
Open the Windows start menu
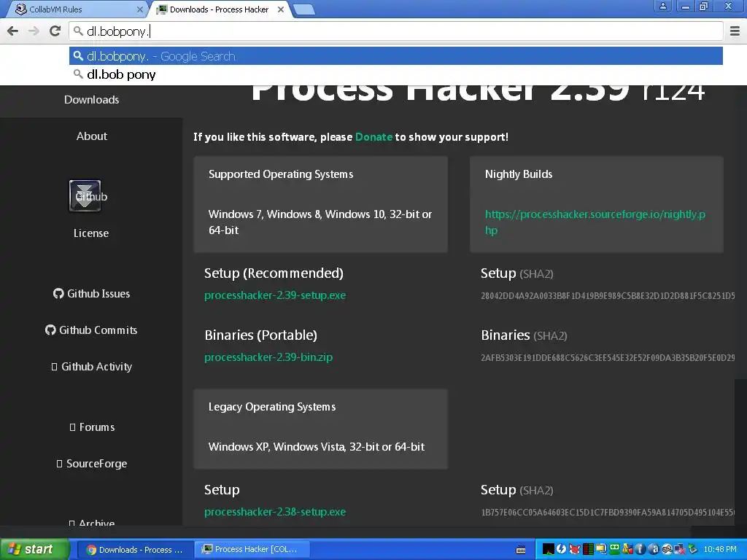[34, 550]
